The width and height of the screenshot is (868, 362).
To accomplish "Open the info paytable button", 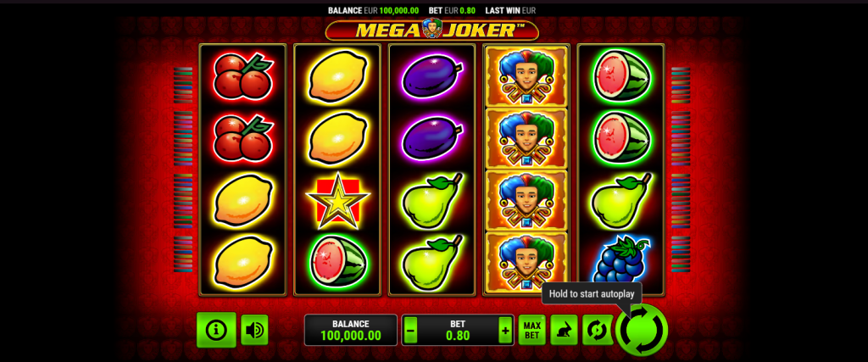I will (x=216, y=330).
